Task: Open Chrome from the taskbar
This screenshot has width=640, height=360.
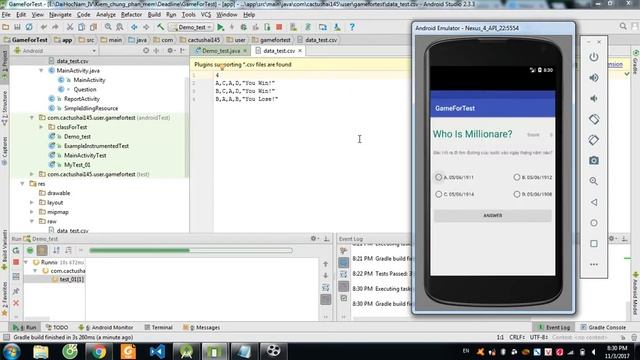Action: [98, 351]
